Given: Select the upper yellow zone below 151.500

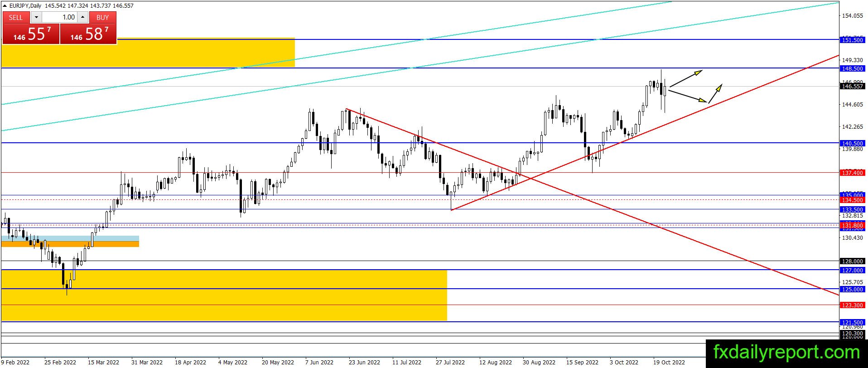Looking at the screenshot, I should click(148, 53).
